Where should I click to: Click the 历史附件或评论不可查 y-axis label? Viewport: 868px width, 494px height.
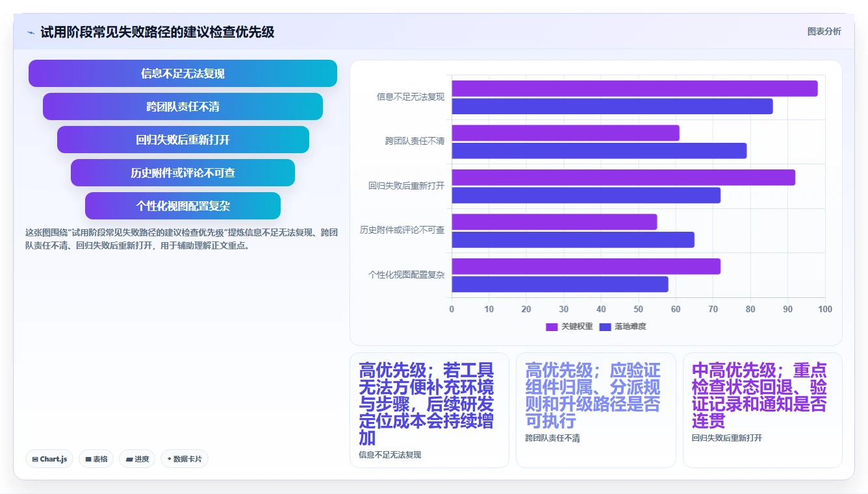[403, 230]
